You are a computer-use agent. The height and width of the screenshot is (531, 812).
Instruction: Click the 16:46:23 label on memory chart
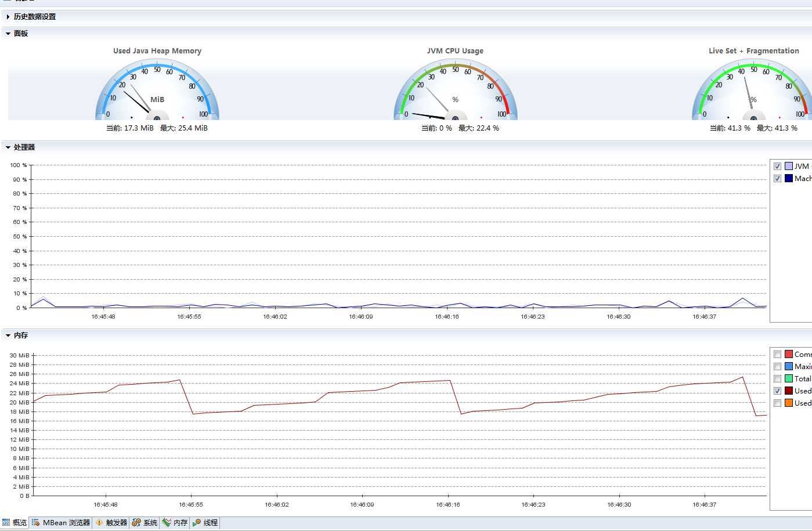point(533,505)
